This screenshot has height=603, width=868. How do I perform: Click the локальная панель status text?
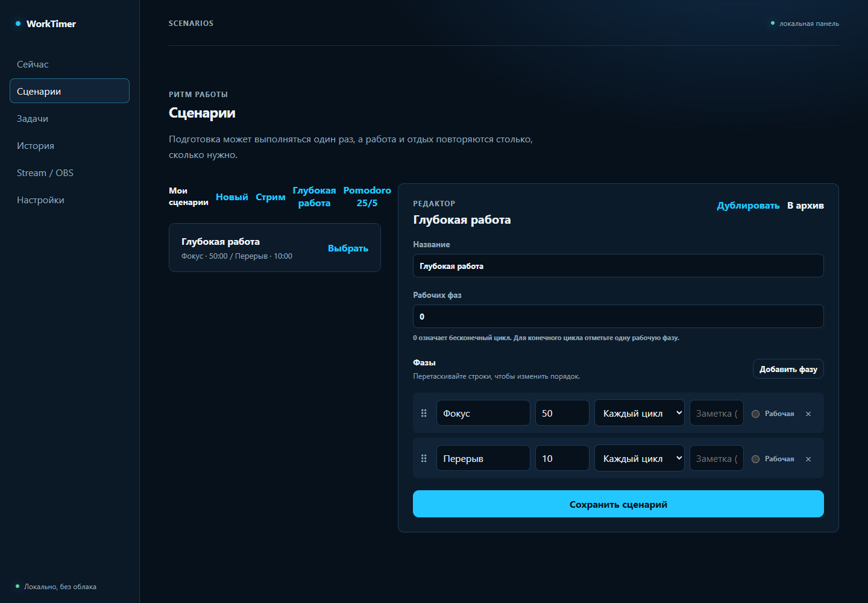click(x=809, y=24)
